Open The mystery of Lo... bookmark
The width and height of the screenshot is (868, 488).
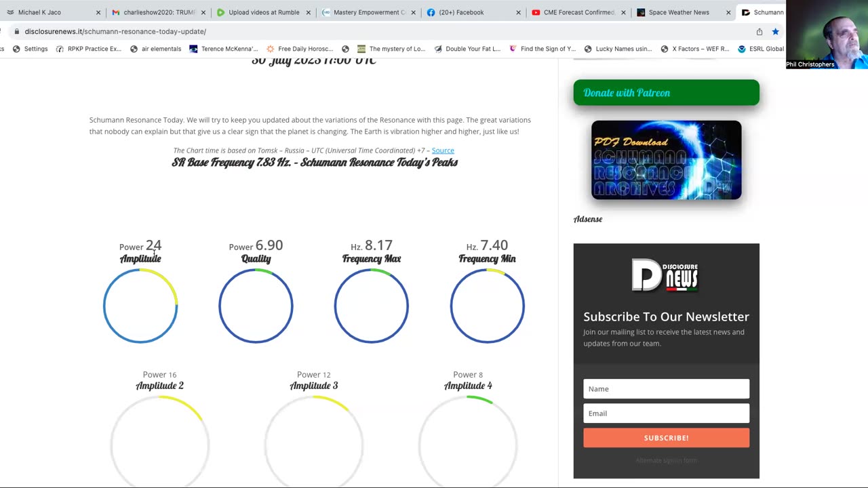coord(391,49)
